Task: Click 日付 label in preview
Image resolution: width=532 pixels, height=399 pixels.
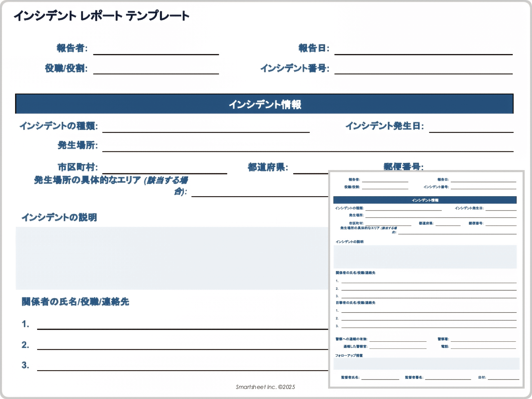Action: pyautogui.click(x=482, y=377)
